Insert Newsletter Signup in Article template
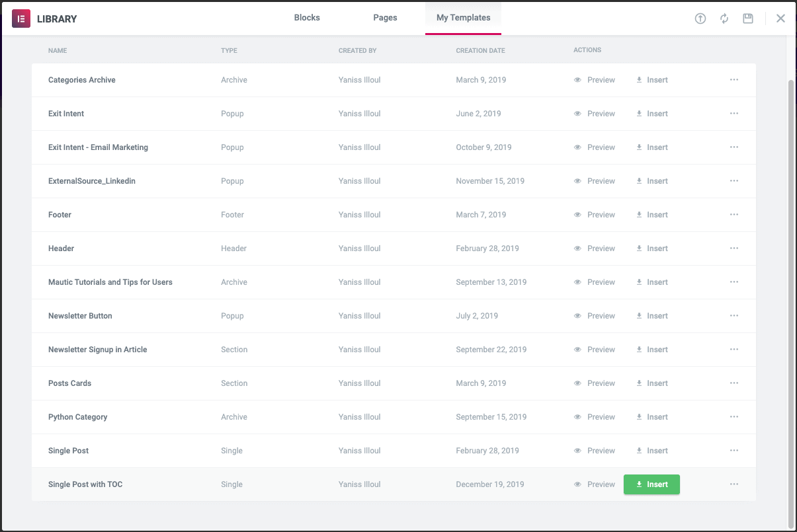Screen dimensions: 797x532 [652, 350]
